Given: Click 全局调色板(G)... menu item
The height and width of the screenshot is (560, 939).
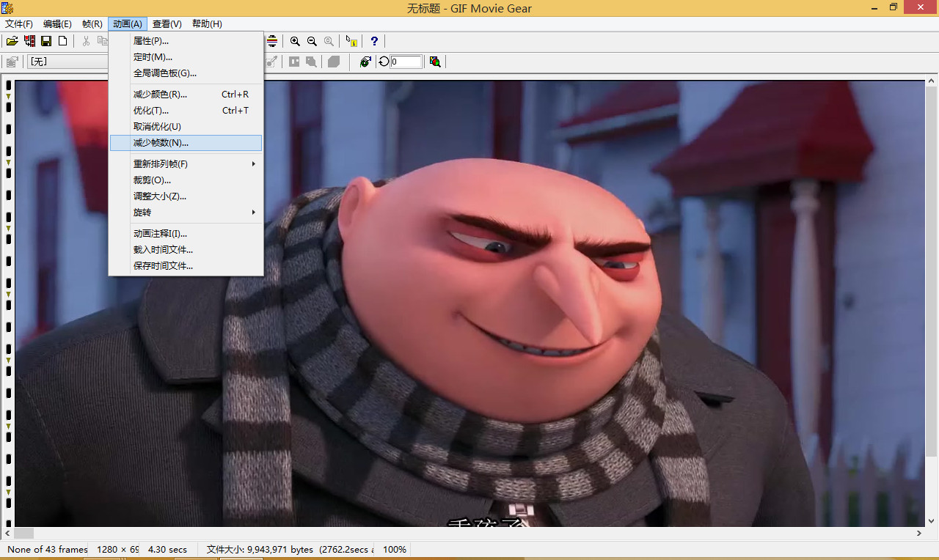Looking at the screenshot, I should (x=165, y=73).
